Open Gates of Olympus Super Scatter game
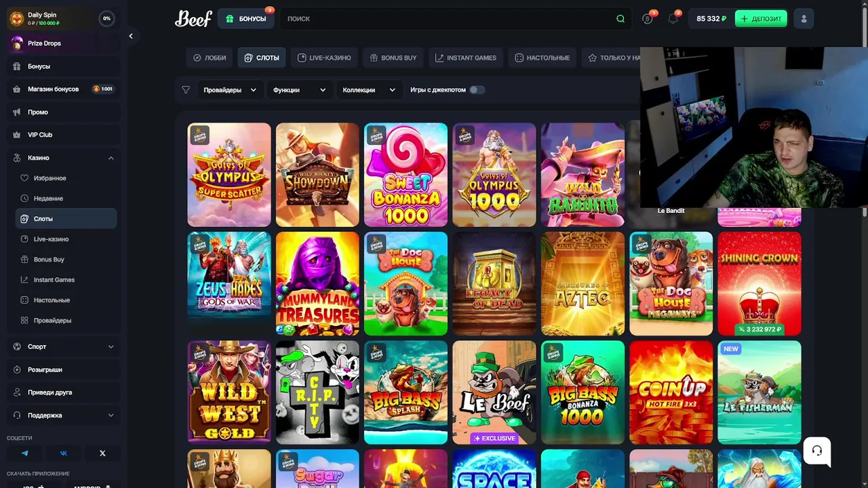Screen dimensions: 868x488 229,175
